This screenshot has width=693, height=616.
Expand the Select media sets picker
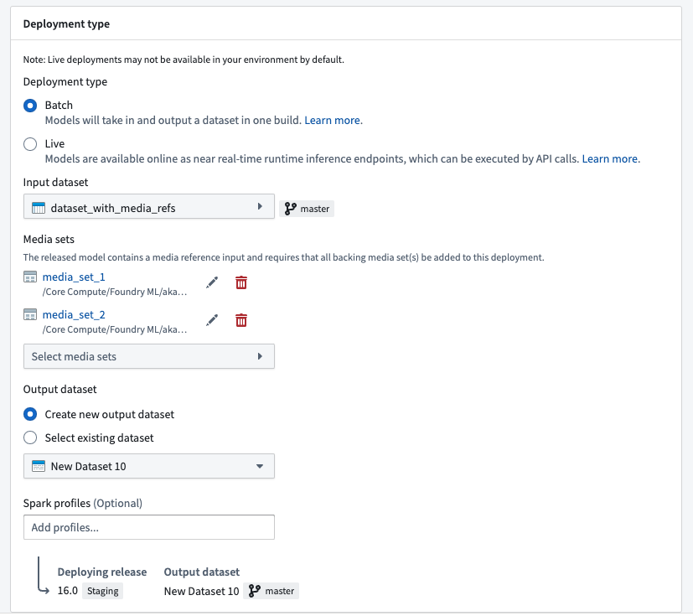149,356
